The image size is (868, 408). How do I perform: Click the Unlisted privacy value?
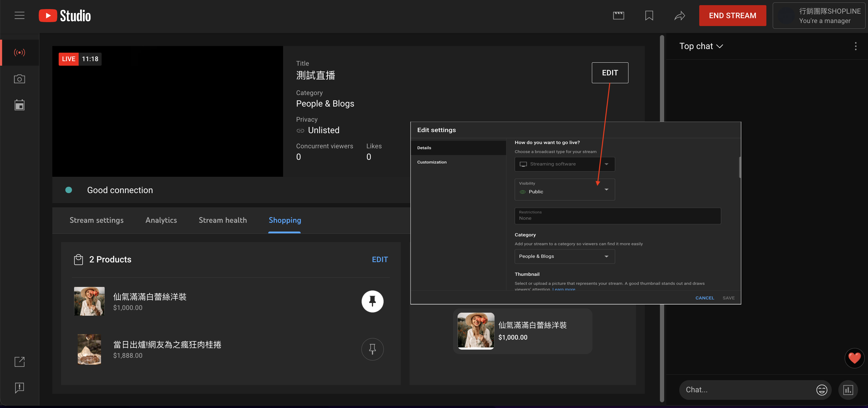(324, 130)
